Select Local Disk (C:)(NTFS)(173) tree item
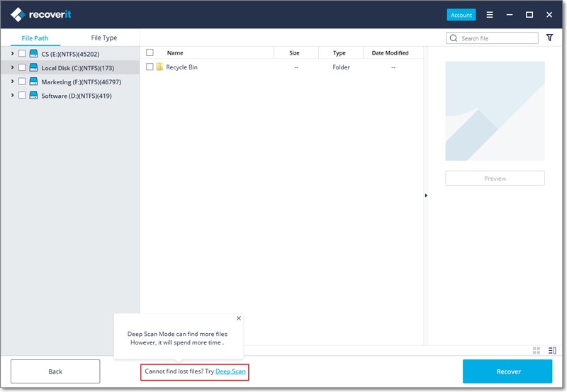The width and height of the screenshot is (567, 392). (x=78, y=67)
